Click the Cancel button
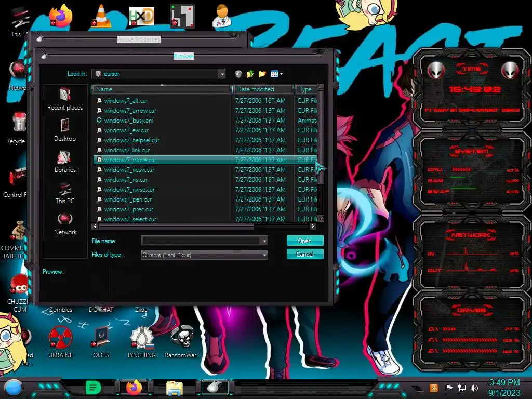Viewport: 532px width, 399px height. (304, 254)
